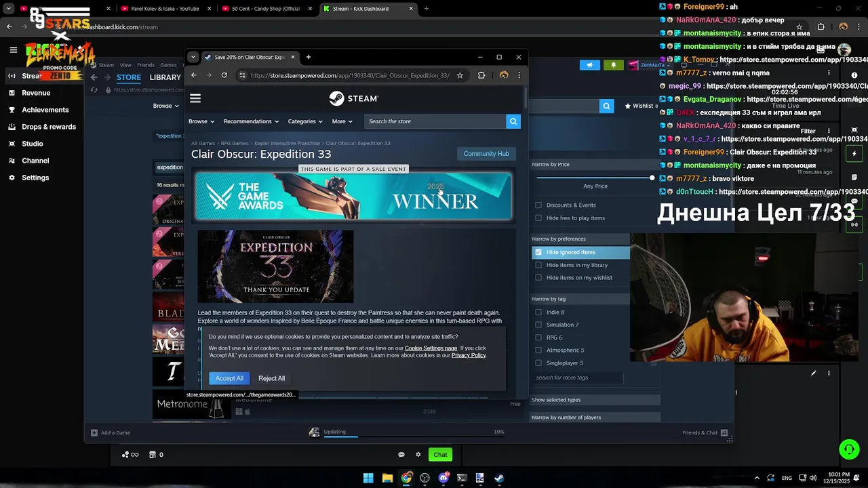
Task: Click Accept All cookies button
Action: [229, 378]
